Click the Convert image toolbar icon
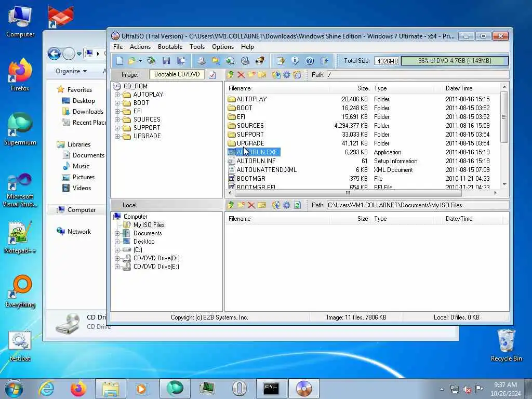The width and height of the screenshot is (532, 399). (230, 61)
